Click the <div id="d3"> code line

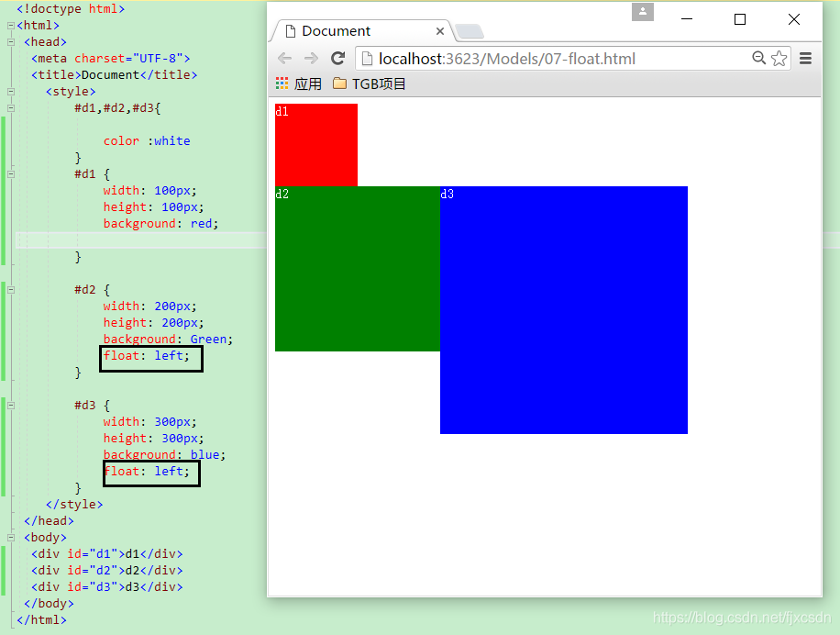107,587
